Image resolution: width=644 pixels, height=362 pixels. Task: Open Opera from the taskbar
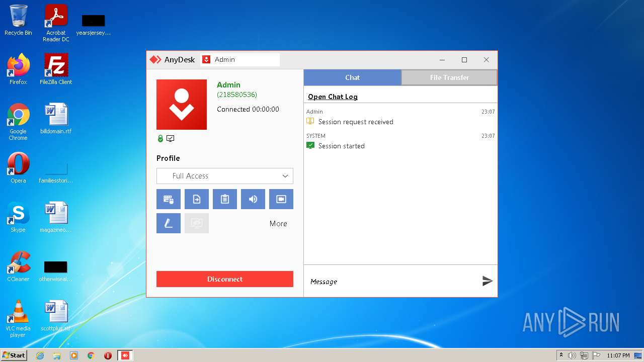pos(108,355)
